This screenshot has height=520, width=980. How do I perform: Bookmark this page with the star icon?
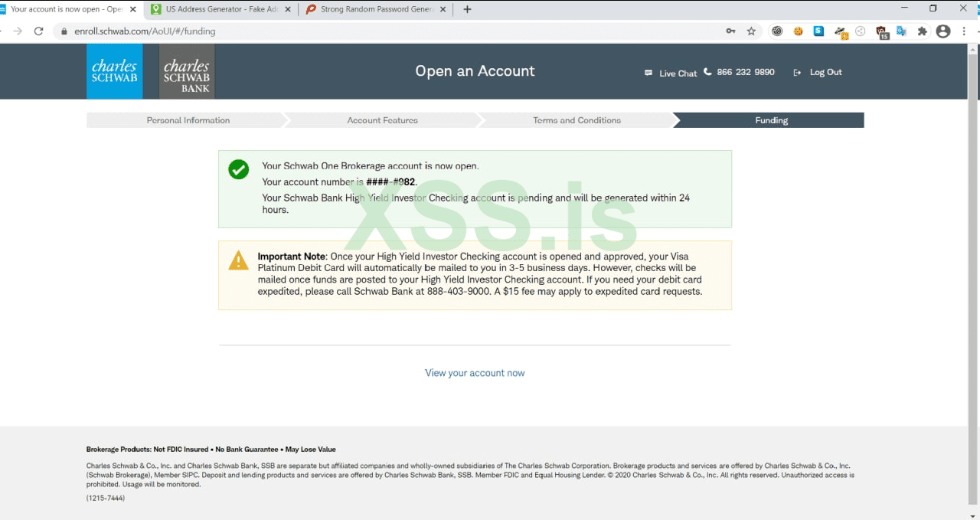point(751,31)
